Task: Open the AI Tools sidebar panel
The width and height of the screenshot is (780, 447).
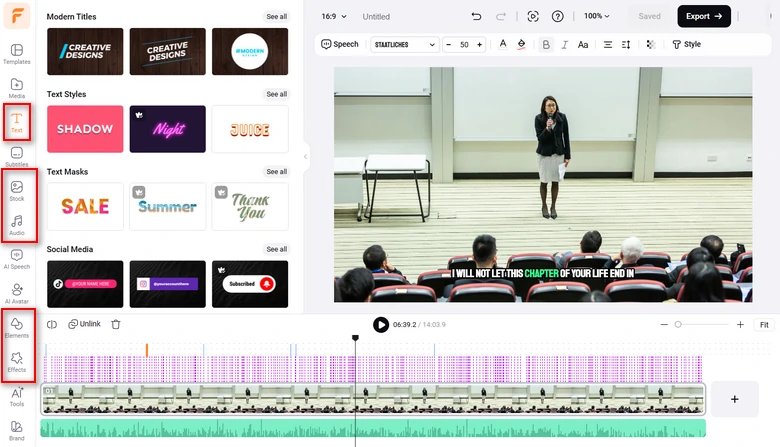Action: point(17,396)
